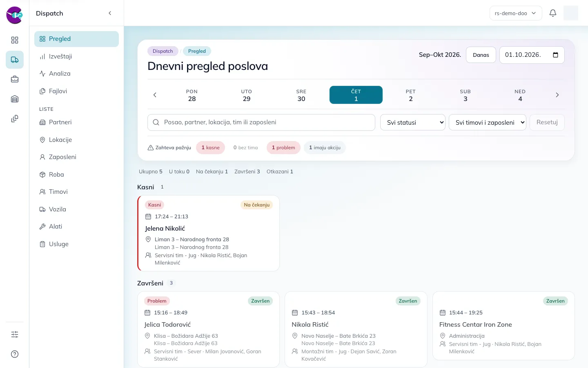Open the dashboard grid icon in left rail
The width and height of the screenshot is (588, 368).
(15, 40)
